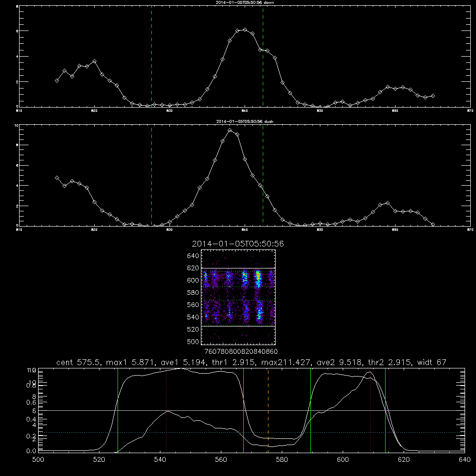Viewport: 476px width, 476px height.
Task: Click the green vertical line near 589 in bottom plot
Action: [310, 410]
